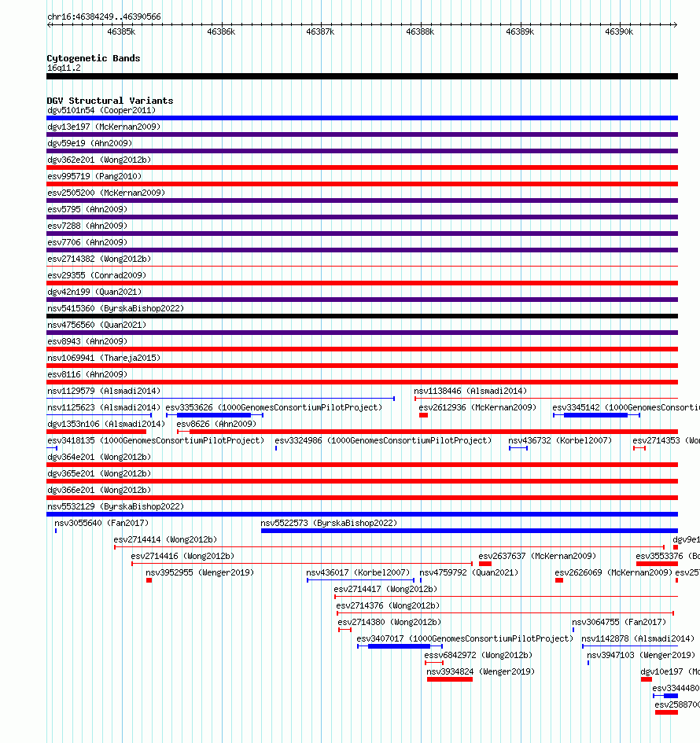Open nsv3064755 (Fan2017) variant
Viewport: 700px width, 743px height.
click(573, 631)
